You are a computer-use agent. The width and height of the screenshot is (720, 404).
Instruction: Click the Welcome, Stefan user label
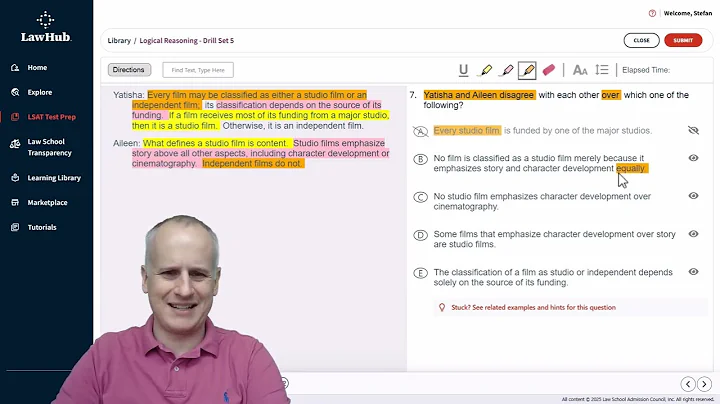click(687, 13)
